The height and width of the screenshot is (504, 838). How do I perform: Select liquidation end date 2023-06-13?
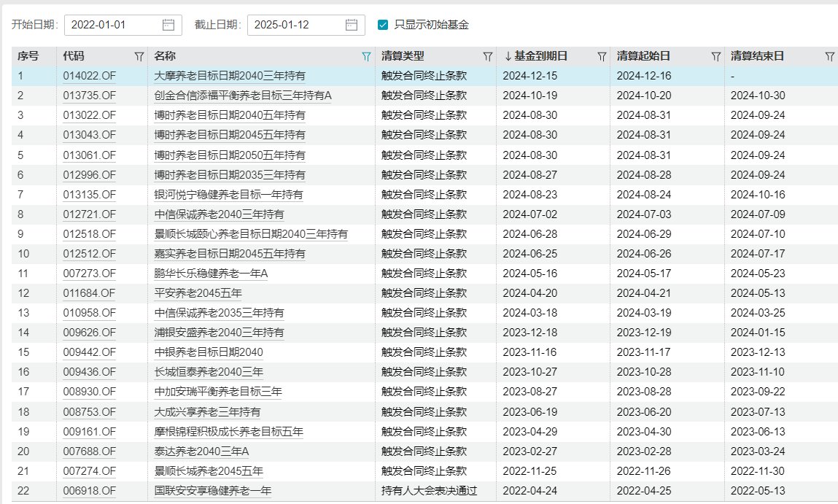click(758, 433)
